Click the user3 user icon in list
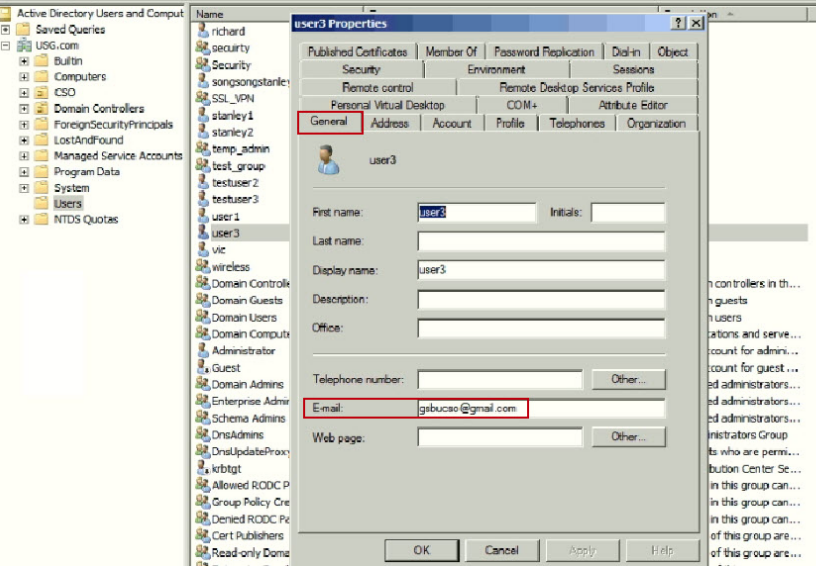The height and width of the screenshot is (573, 816). coord(203,233)
